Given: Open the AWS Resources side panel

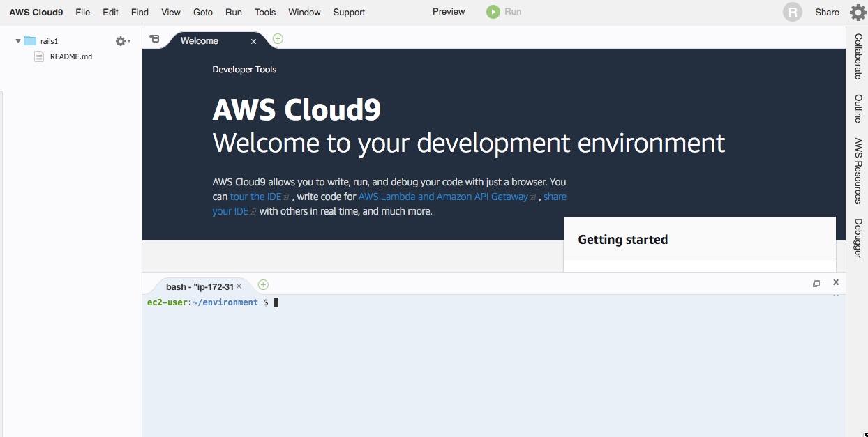Looking at the screenshot, I should pos(858,170).
